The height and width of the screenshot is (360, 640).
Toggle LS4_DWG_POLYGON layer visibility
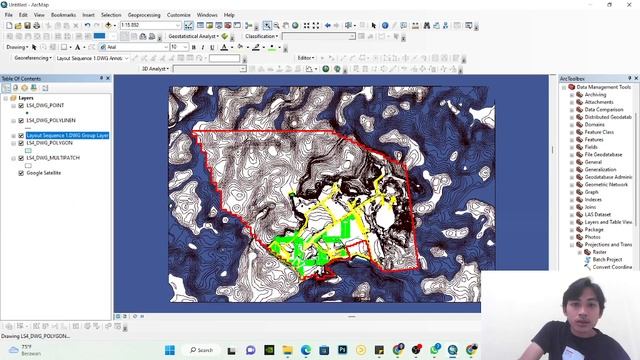click(x=21, y=143)
